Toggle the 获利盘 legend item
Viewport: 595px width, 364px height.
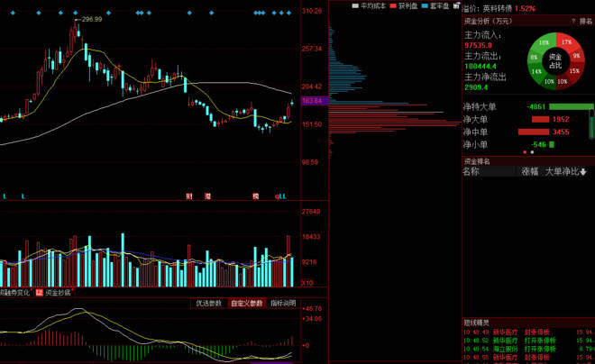tap(404, 6)
